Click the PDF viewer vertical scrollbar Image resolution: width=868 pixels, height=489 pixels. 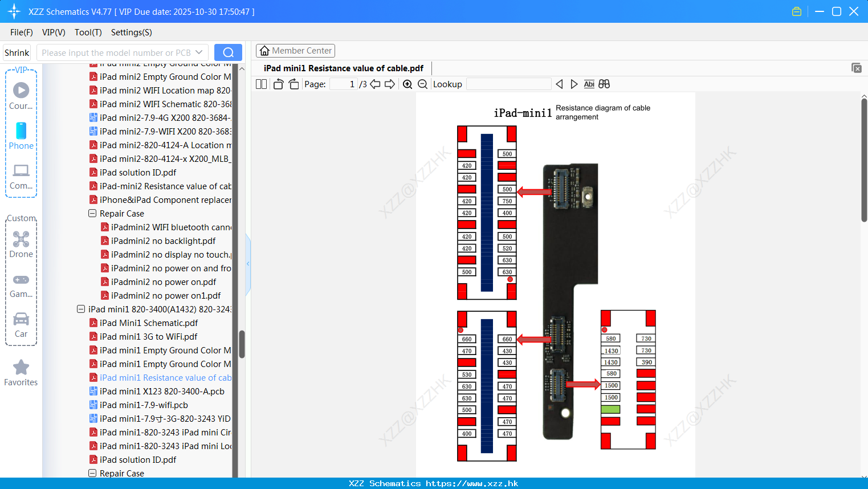[x=864, y=160]
